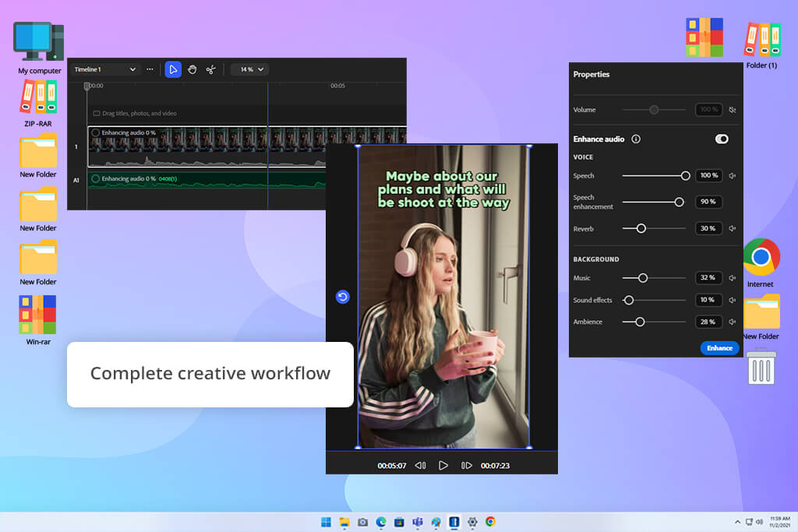Open File Explorer from the taskbar
The width and height of the screenshot is (798, 532).
tap(344, 522)
